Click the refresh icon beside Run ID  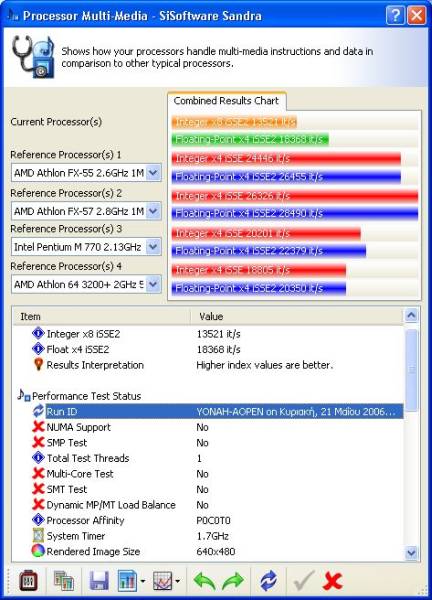[x=38, y=411]
